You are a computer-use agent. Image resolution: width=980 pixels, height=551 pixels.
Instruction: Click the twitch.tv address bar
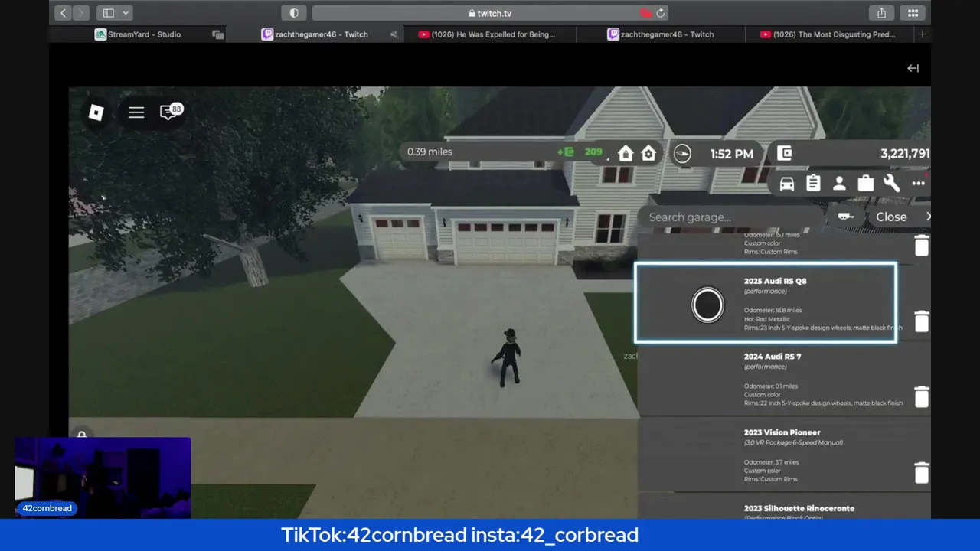[x=490, y=13]
